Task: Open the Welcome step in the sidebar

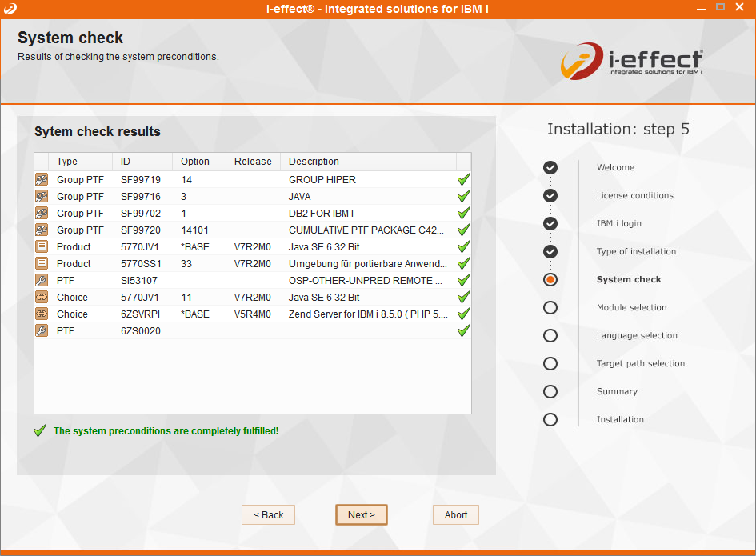Action: (x=615, y=168)
